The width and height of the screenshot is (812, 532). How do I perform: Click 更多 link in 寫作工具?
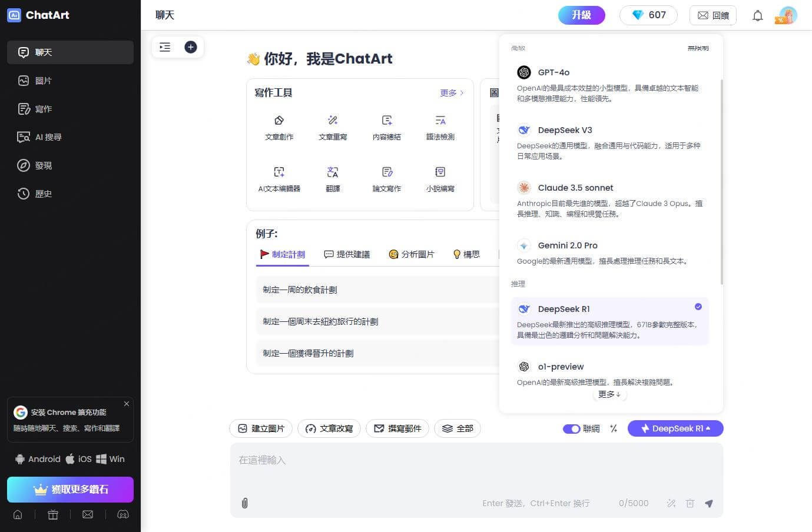452,93
